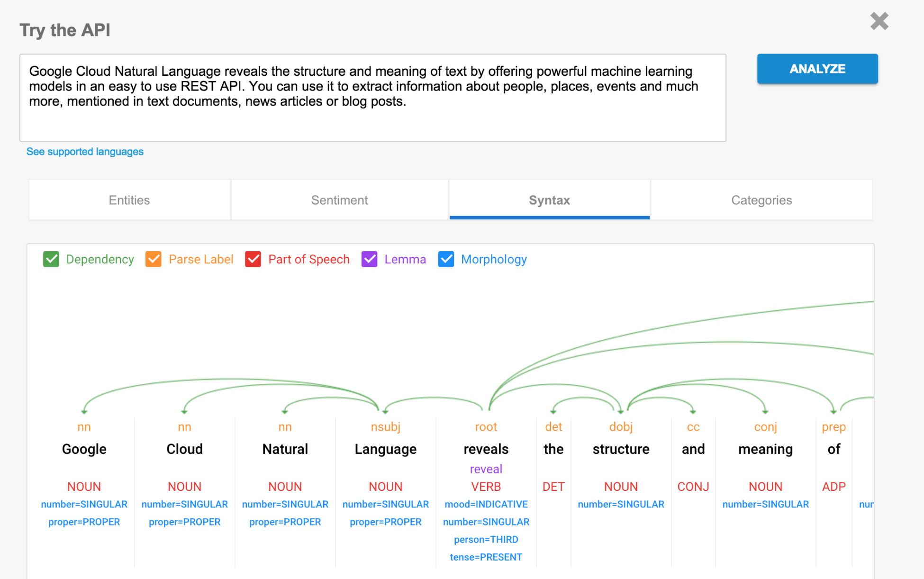Disable the red Part of Speech checkbox
The height and width of the screenshot is (579, 924).
253,259
